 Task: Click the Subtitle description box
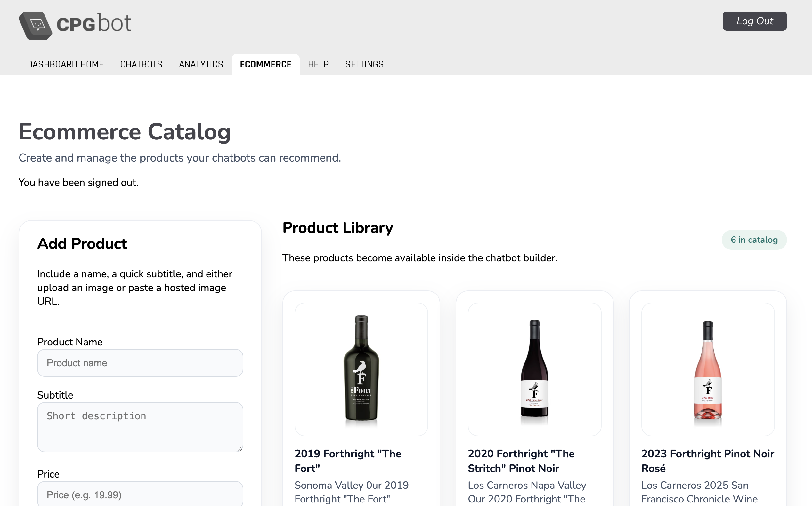point(140,427)
